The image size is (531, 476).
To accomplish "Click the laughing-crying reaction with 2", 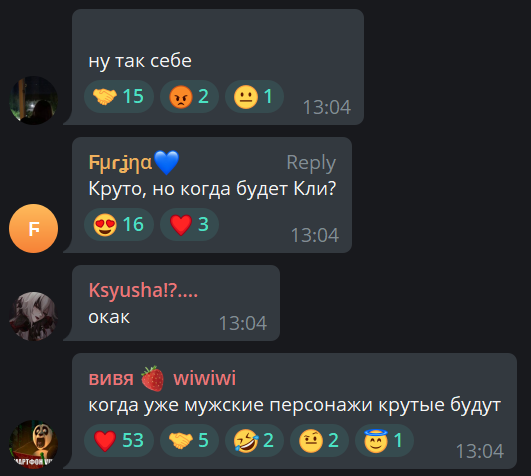I will (254, 440).
